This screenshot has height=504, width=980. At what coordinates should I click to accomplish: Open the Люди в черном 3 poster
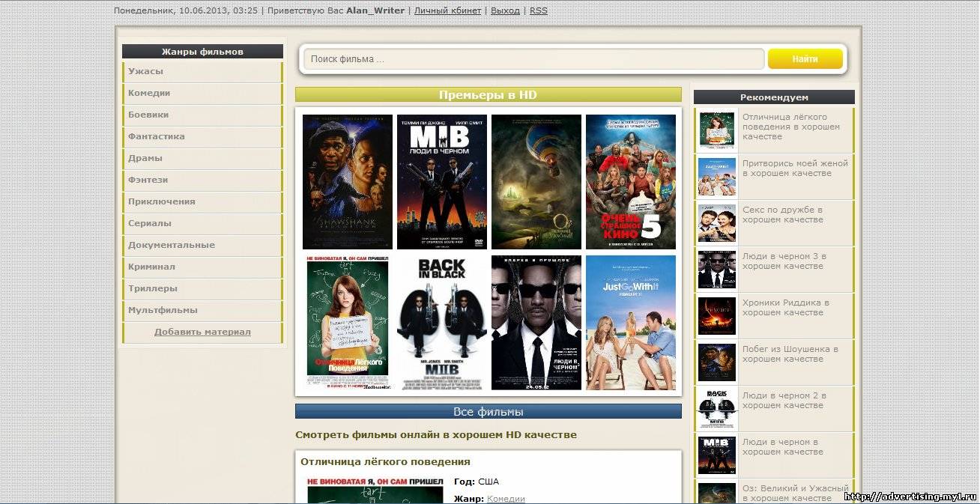click(x=536, y=323)
